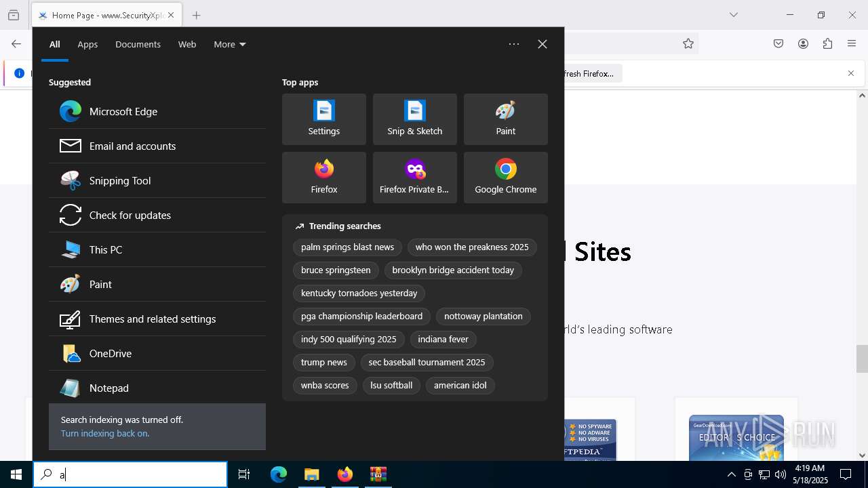Click the Firefox page vertical scrollbar thumb
The height and width of the screenshot is (488, 868).
862,359
